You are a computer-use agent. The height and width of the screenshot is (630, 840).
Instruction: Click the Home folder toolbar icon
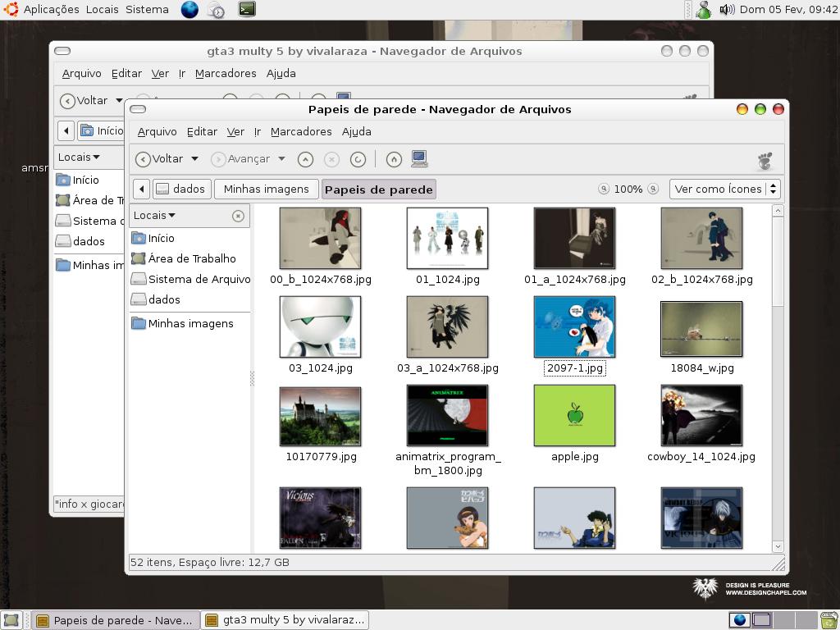coord(394,159)
